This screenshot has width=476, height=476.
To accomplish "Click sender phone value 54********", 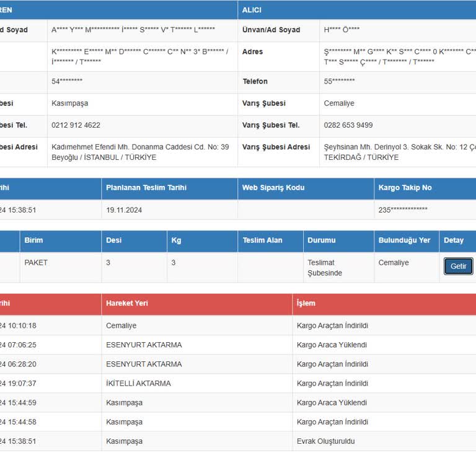I will [x=67, y=81].
